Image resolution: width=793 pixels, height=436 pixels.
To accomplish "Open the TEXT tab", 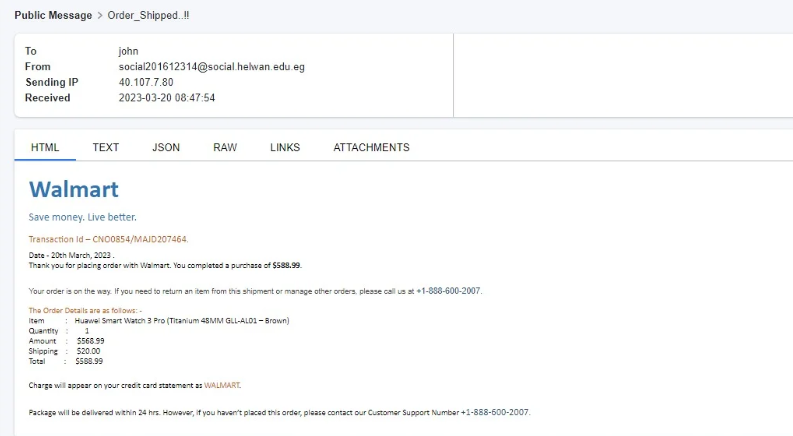I will pyautogui.click(x=106, y=147).
